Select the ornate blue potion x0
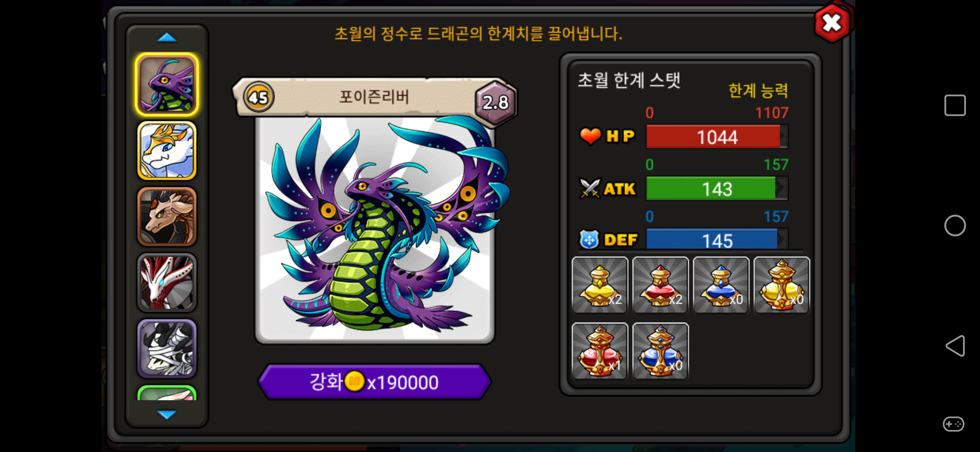Viewport: 980px width, 452px height. tap(661, 351)
